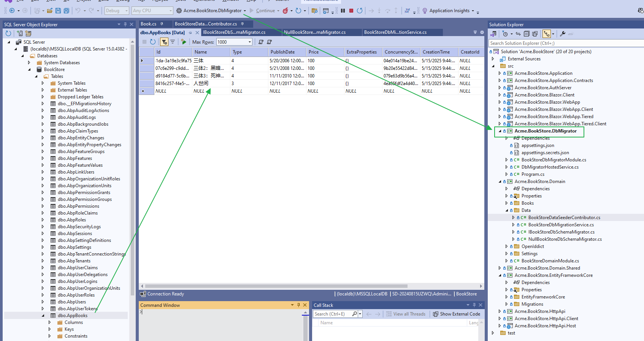Toggle pin on BookStoreData...Contributor.cs tab
Image resolution: width=644 pixels, height=341 pixels.
click(242, 24)
